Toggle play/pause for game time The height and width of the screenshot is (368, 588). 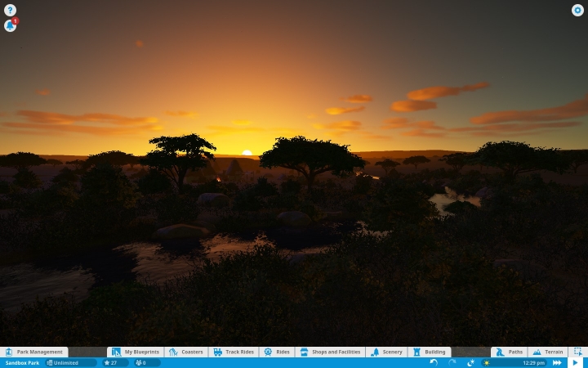575,363
